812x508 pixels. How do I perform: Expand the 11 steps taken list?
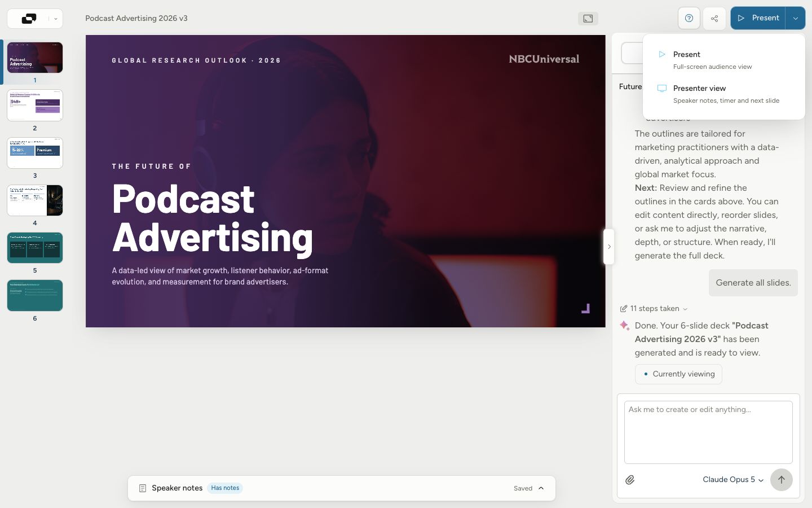tap(654, 309)
